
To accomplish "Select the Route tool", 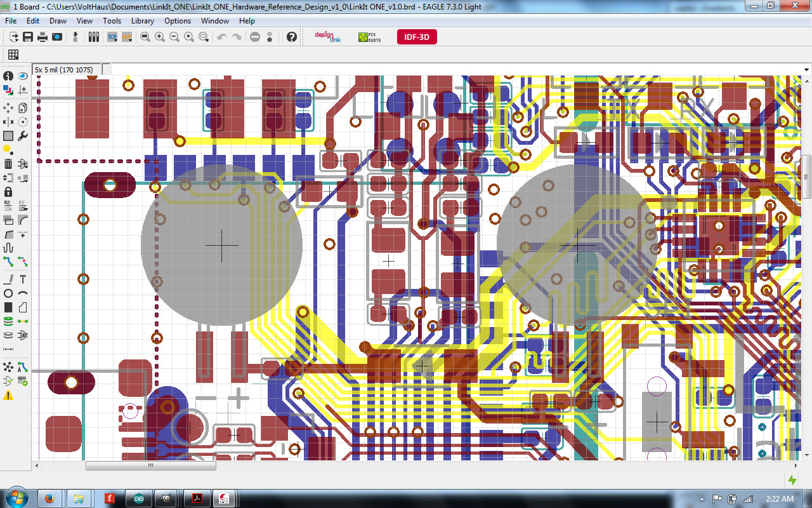I will click(x=8, y=262).
